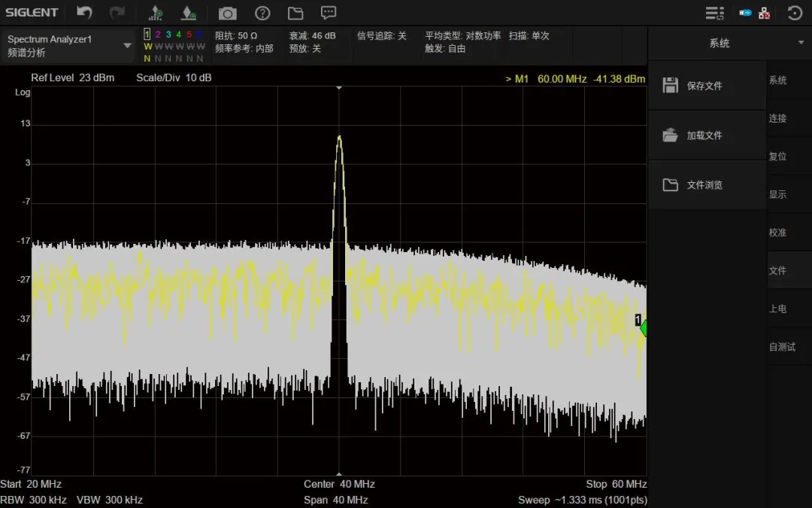812x508 pixels.
Task: Open help via question mark icon
Action: 262,13
